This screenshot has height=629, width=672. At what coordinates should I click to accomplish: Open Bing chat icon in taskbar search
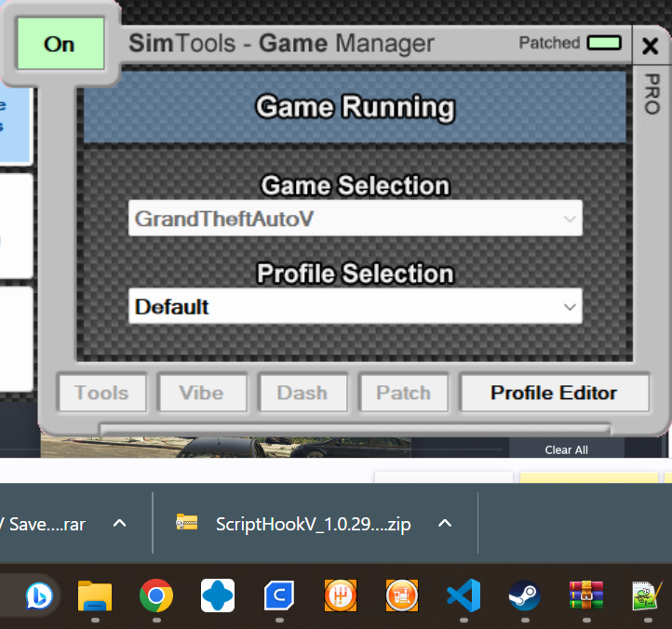[39, 596]
